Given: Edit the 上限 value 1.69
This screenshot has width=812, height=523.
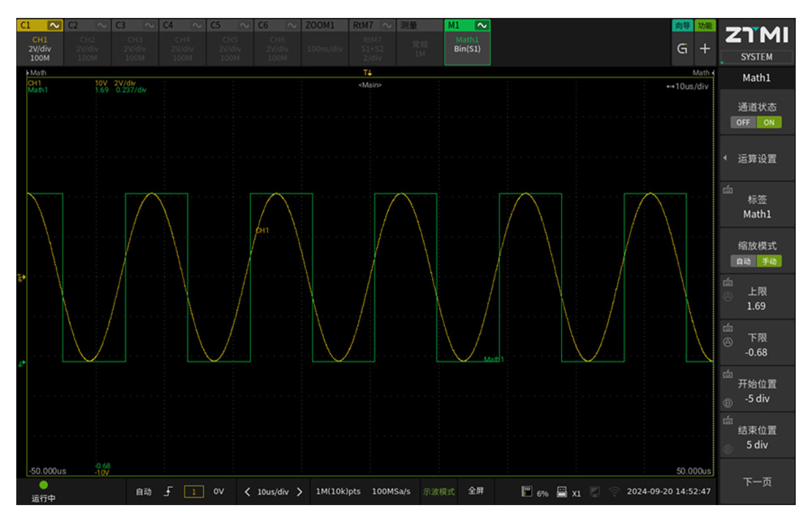Looking at the screenshot, I should coord(756,306).
